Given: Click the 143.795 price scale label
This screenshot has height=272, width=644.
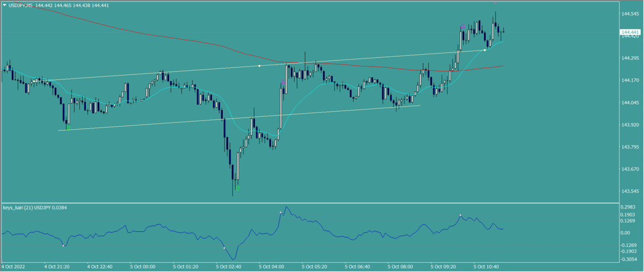Looking at the screenshot, I should pos(630,147).
